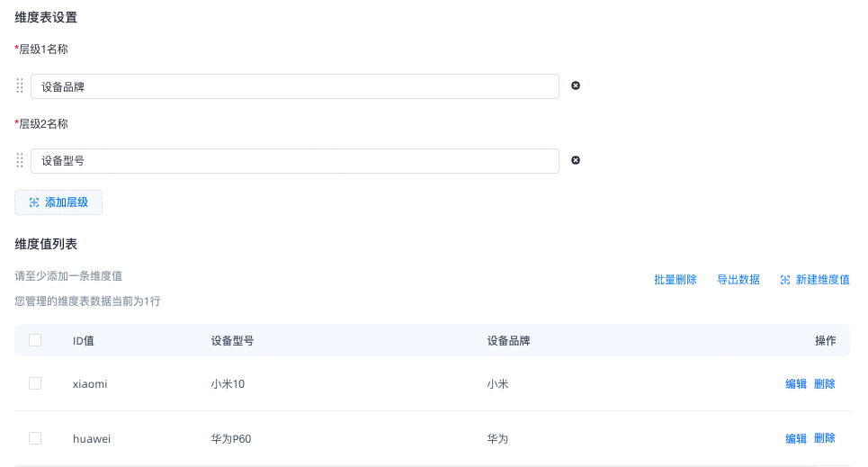Check the xiaomi row checkbox
The height and width of the screenshot is (467, 868).
coord(35,383)
